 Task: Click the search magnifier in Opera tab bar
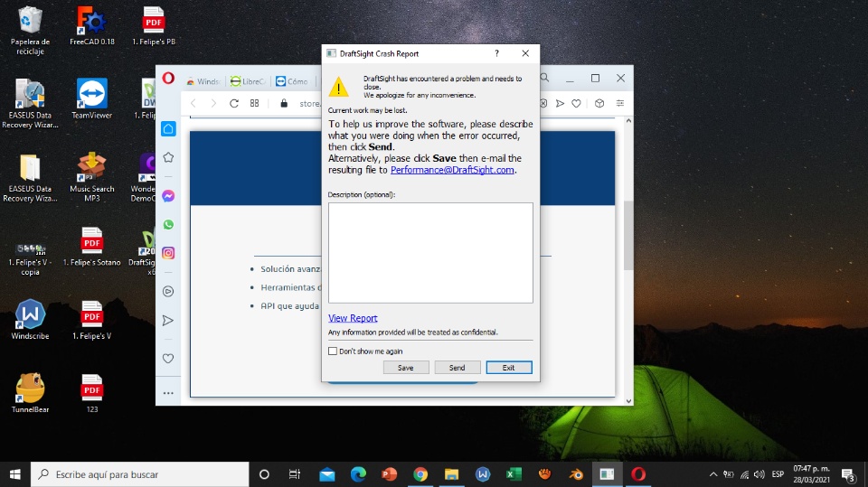tap(544, 78)
